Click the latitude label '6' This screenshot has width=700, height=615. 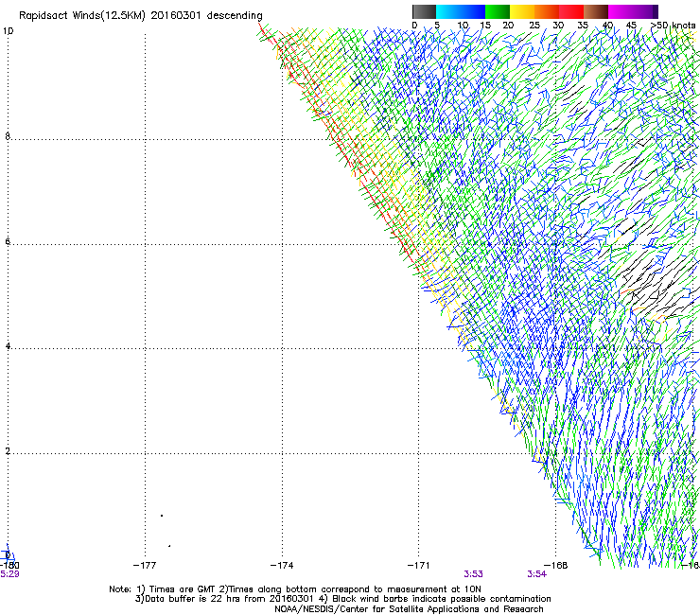(8, 241)
